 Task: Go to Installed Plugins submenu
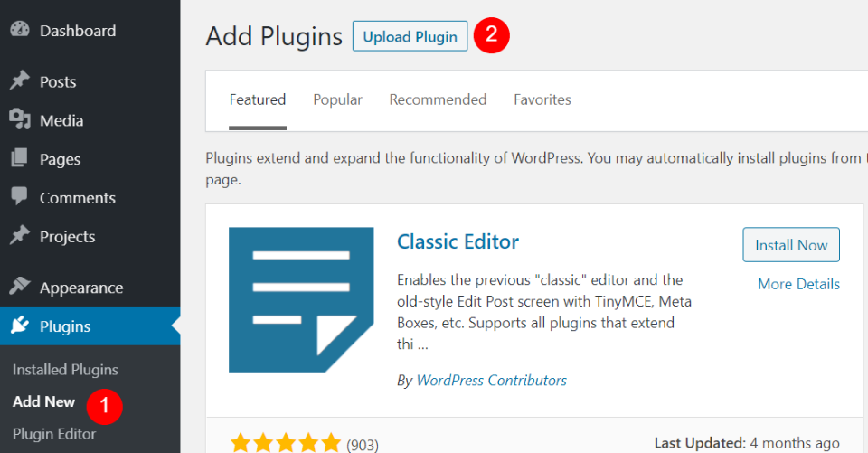pyautogui.click(x=65, y=369)
